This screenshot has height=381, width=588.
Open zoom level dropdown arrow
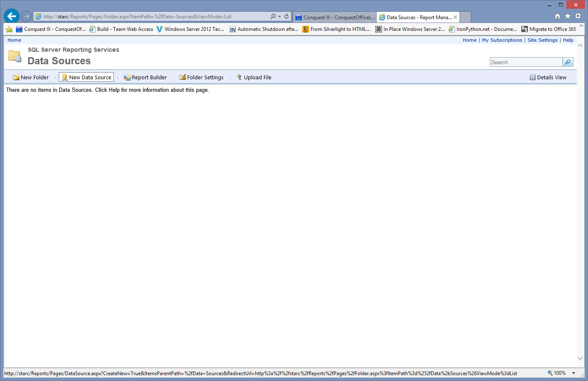(574, 373)
